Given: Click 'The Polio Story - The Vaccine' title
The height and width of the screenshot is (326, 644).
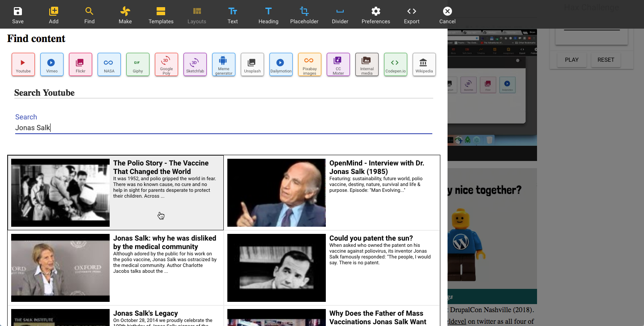Looking at the screenshot, I should tap(161, 167).
